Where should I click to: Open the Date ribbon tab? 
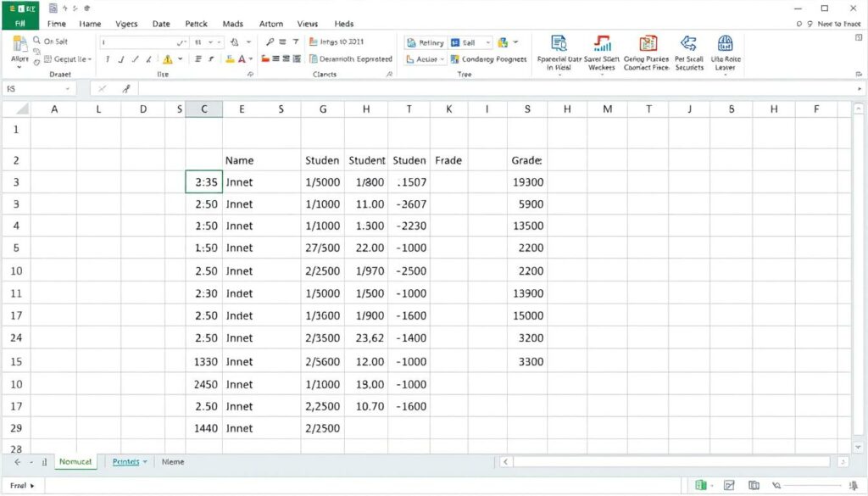161,24
